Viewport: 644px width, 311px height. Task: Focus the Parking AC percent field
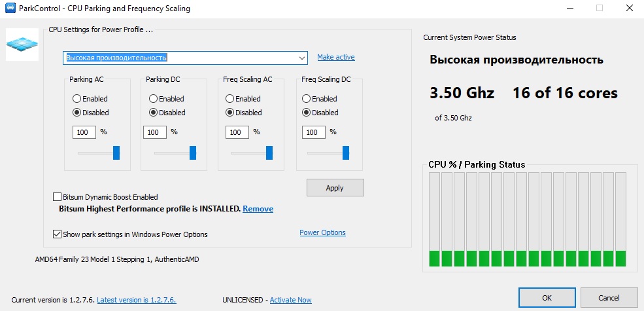pos(84,132)
